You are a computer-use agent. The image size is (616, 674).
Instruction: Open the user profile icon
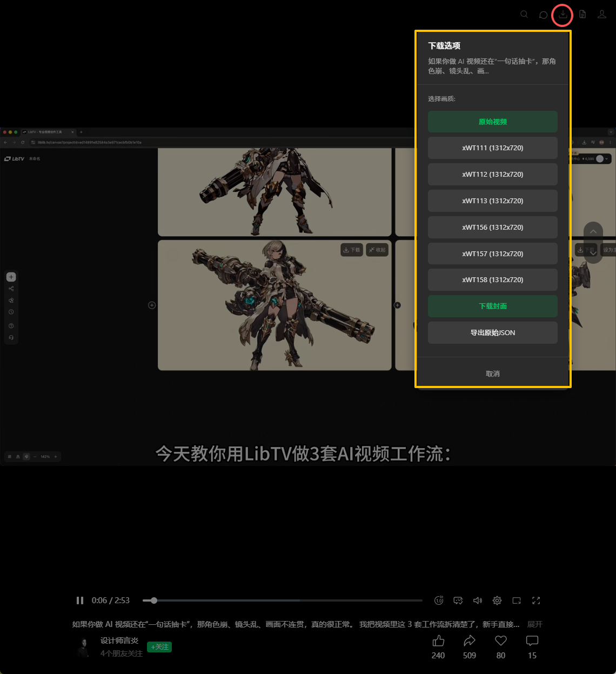[x=602, y=15]
